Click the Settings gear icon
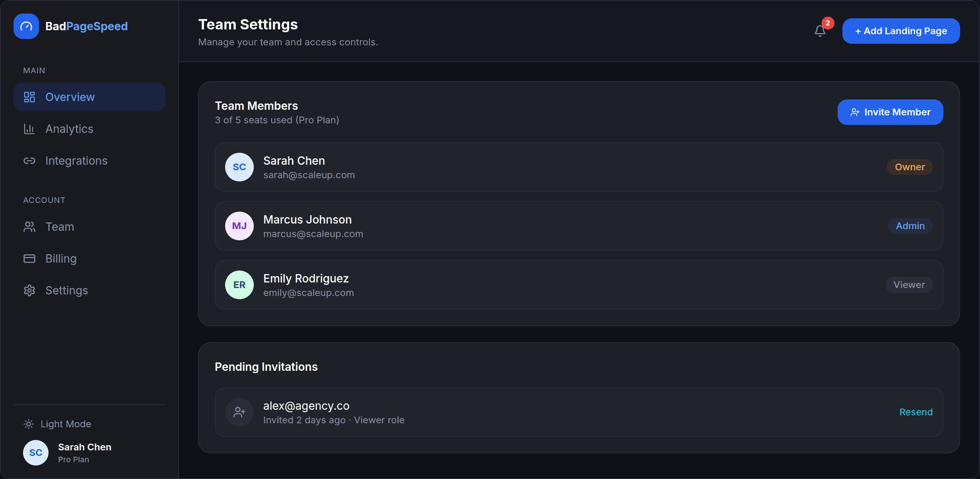The width and height of the screenshot is (980, 479). coord(29,290)
